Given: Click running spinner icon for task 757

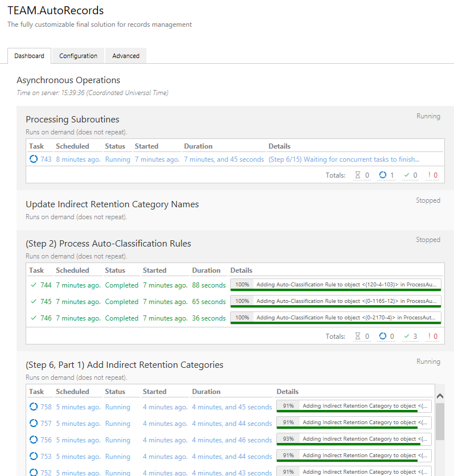Looking at the screenshot, I should [34, 423].
